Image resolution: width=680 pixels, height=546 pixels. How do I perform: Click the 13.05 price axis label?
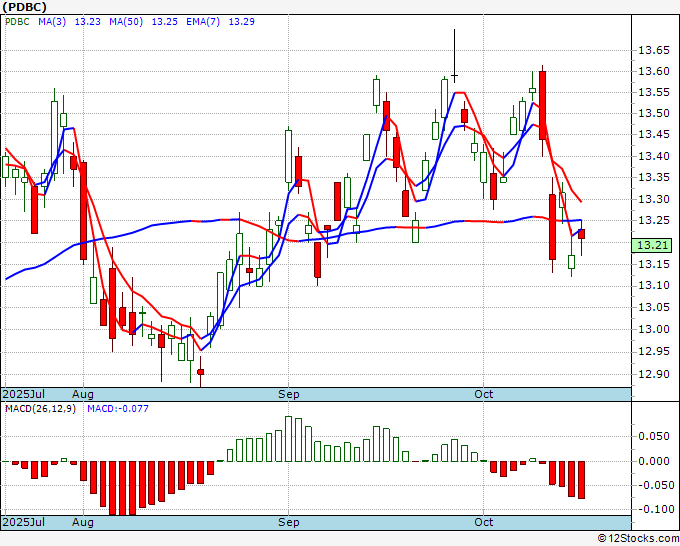click(x=654, y=307)
